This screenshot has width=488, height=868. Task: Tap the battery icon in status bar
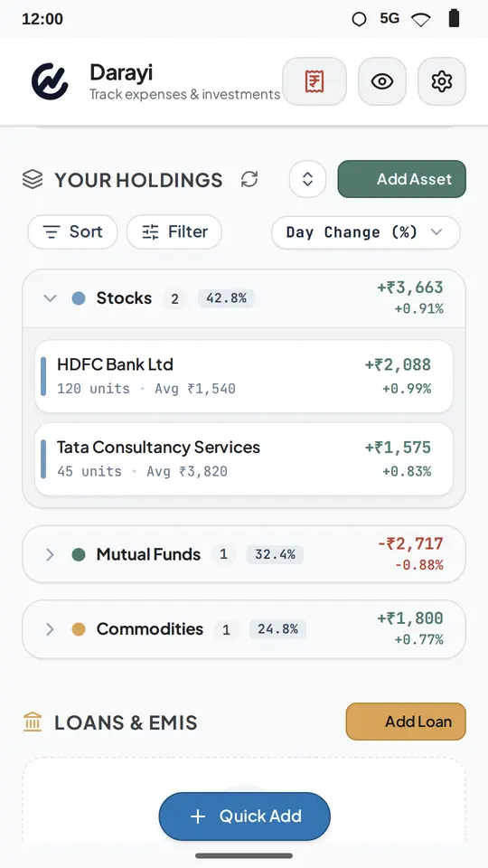point(454,18)
